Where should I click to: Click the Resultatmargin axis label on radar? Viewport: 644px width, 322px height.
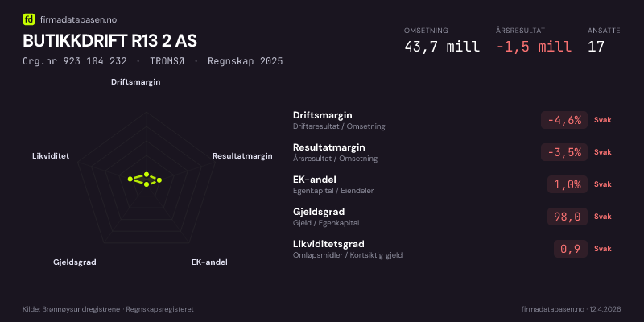242,155
